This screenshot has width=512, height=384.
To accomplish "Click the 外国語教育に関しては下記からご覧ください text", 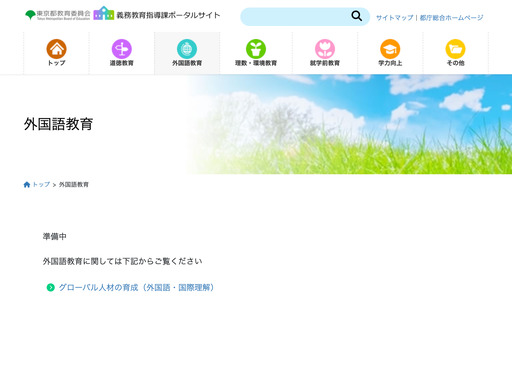I will [x=122, y=261].
